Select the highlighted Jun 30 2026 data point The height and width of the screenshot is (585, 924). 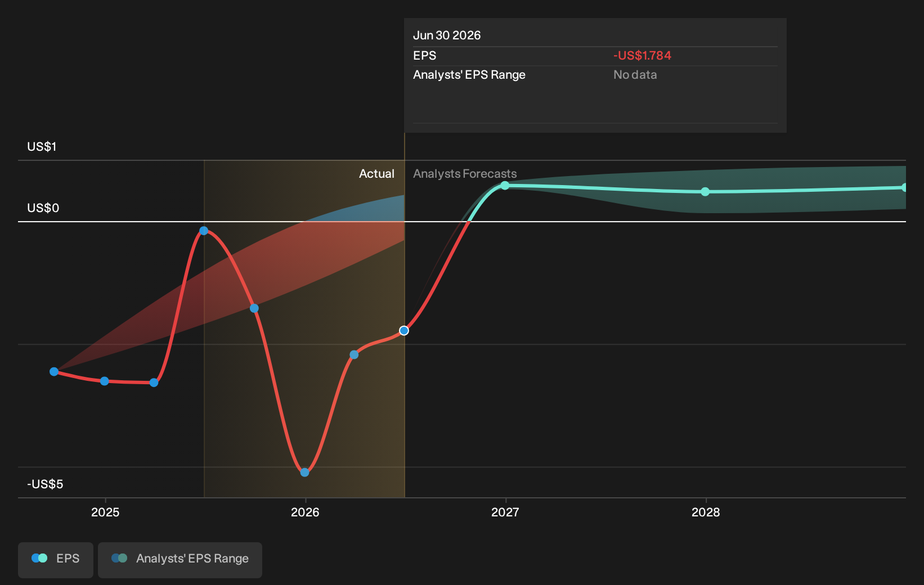click(404, 331)
